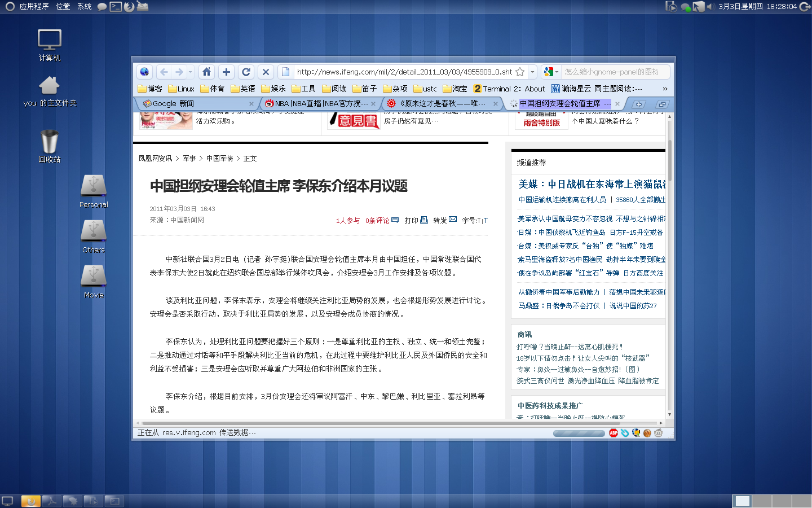Image resolution: width=812 pixels, height=508 pixels.
Task: Launch Firefox from the top panel icon
Action: pyautogui.click(x=129, y=6)
